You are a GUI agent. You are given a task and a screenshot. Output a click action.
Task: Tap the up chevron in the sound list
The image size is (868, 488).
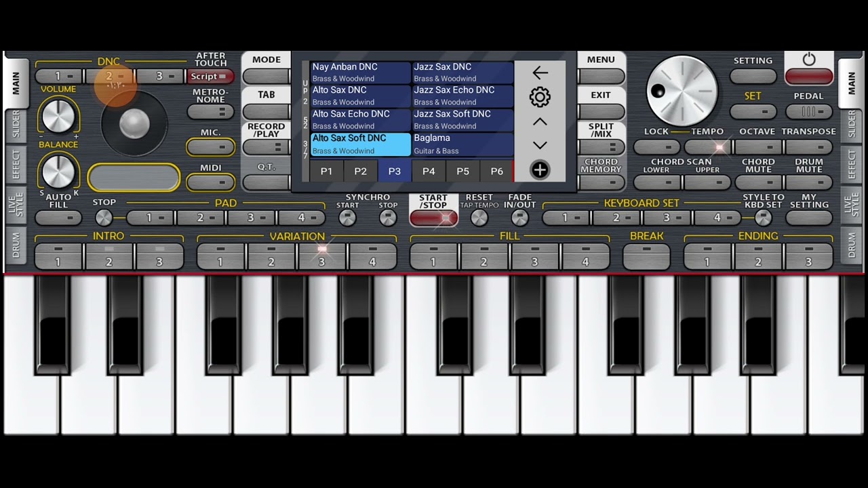pyautogui.click(x=540, y=122)
